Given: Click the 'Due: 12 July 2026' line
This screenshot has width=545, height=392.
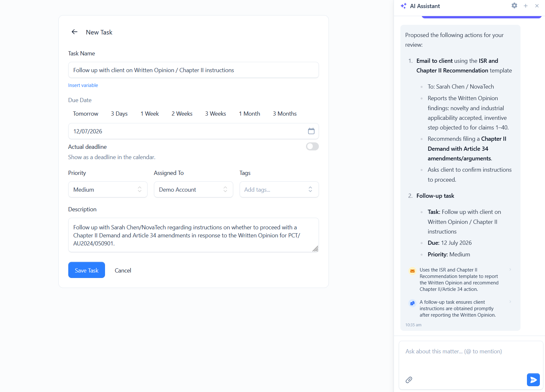Looking at the screenshot, I should 450,243.
